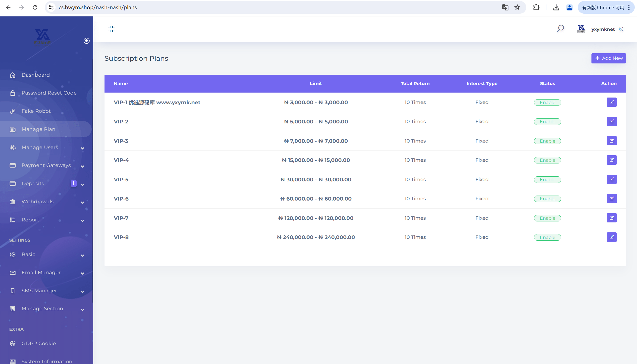Click the user avatar logo in header

[581, 29]
